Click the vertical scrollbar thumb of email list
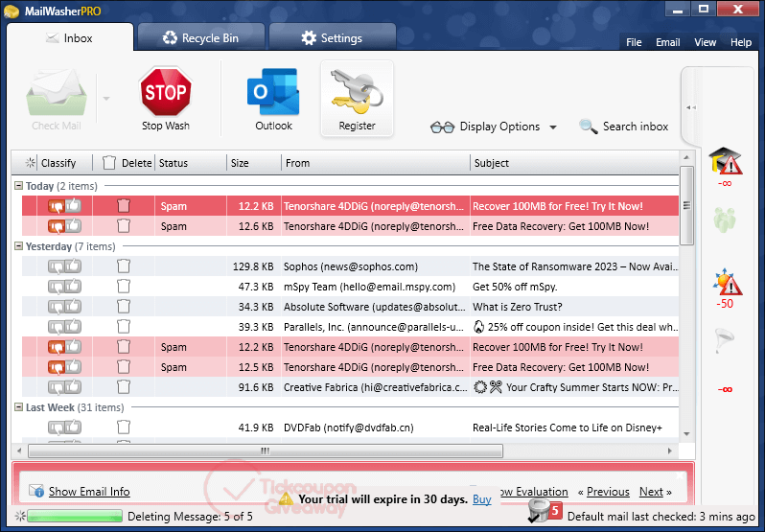This screenshot has height=532, width=765. [x=686, y=205]
